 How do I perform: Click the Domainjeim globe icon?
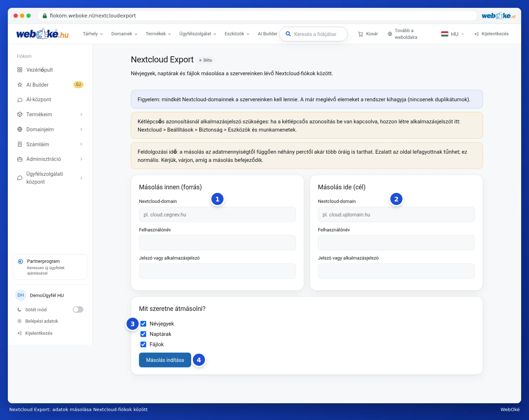20,129
